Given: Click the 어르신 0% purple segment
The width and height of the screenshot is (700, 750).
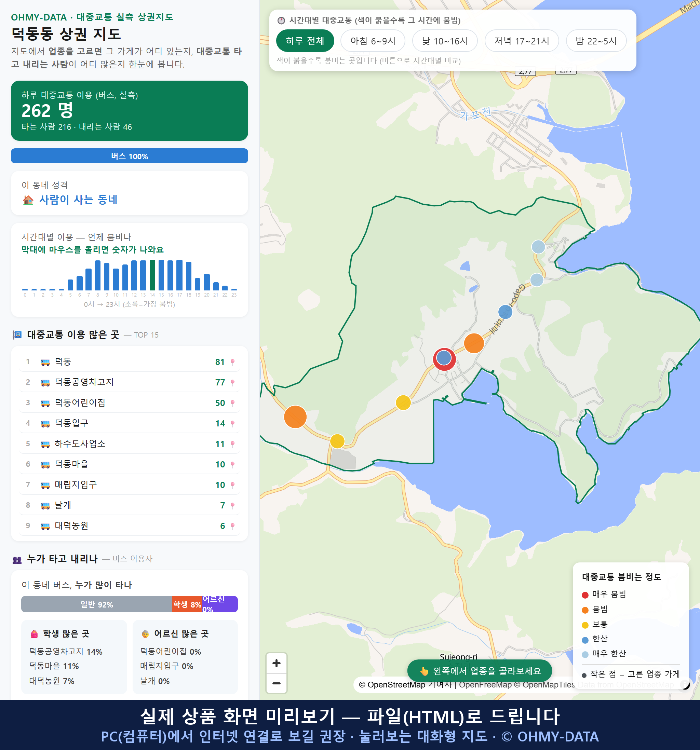Looking at the screenshot, I should coord(220,604).
